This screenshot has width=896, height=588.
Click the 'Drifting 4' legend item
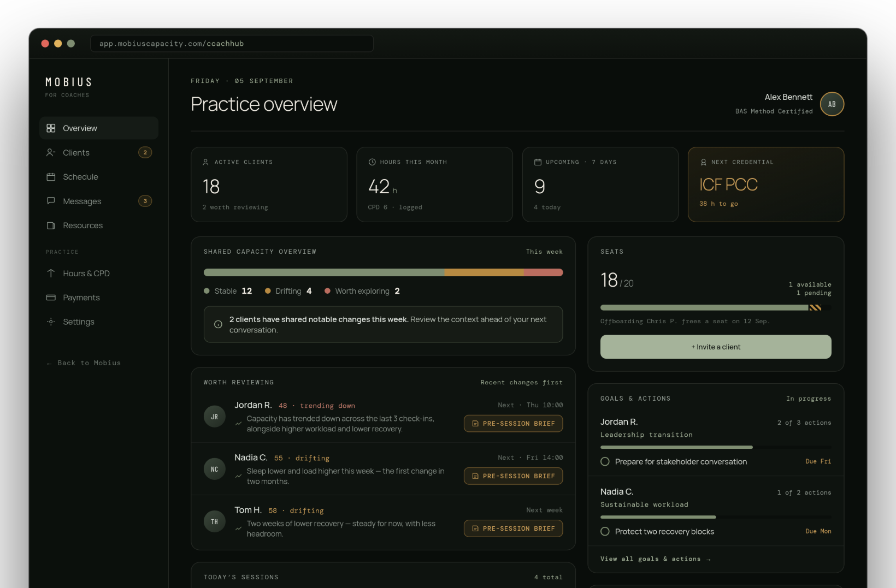(x=288, y=291)
